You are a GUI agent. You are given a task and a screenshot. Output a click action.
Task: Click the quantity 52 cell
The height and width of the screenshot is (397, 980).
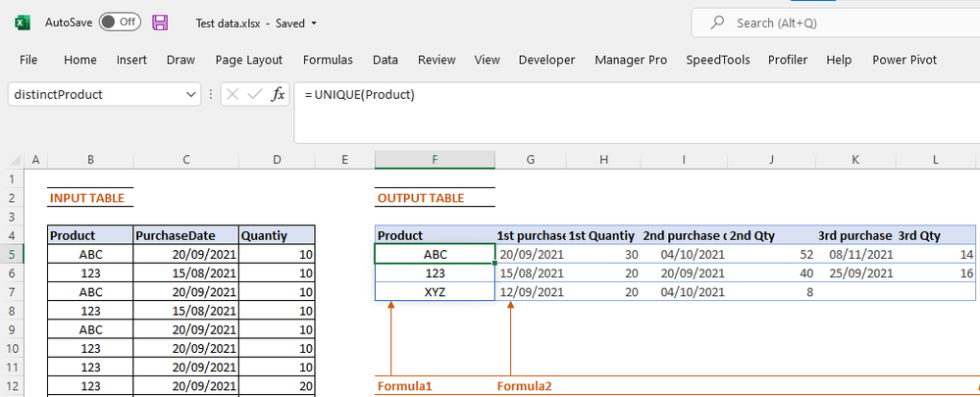[x=772, y=254]
